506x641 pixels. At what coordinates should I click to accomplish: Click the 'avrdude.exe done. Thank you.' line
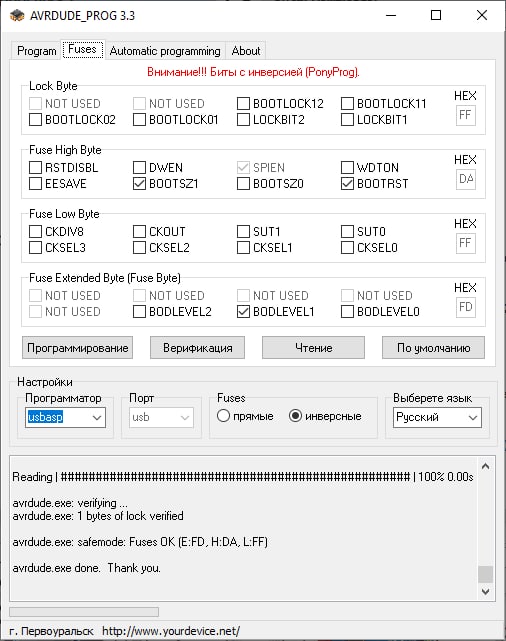click(x=86, y=568)
